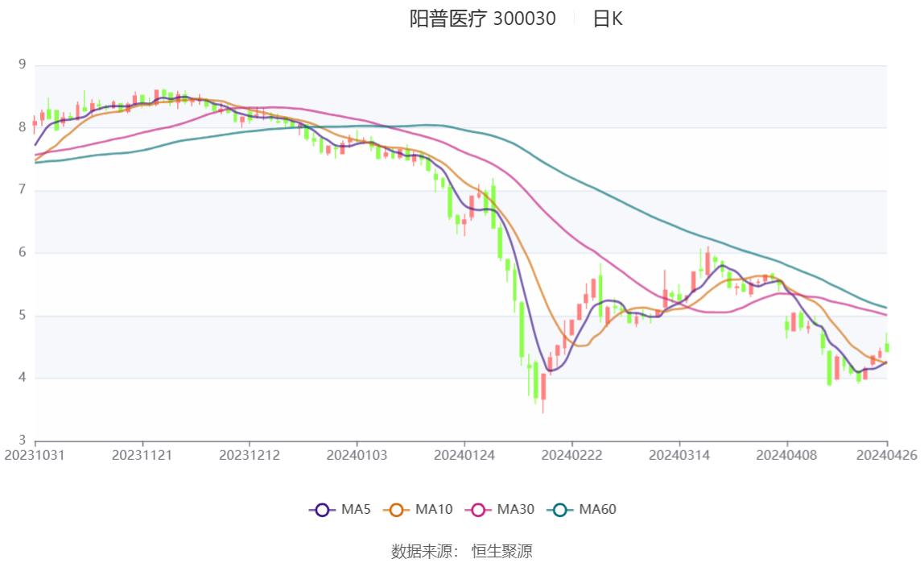Click the y-axis price label 3
The height and width of the screenshot is (563, 924).
point(22,440)
